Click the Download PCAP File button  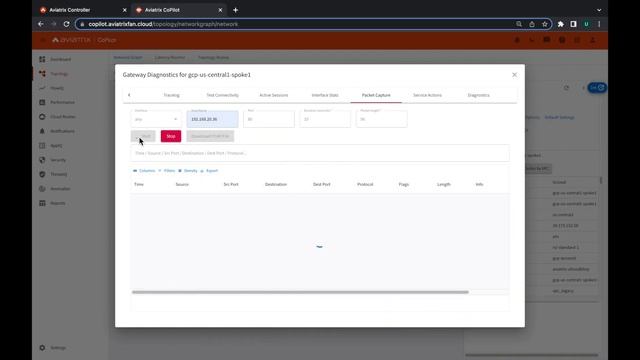point(210,136)
